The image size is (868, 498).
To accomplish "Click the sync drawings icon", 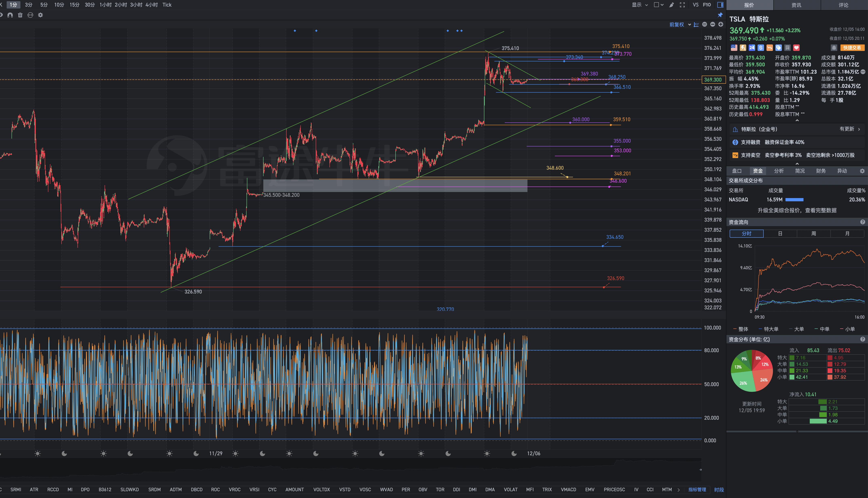I will (30, 15).
